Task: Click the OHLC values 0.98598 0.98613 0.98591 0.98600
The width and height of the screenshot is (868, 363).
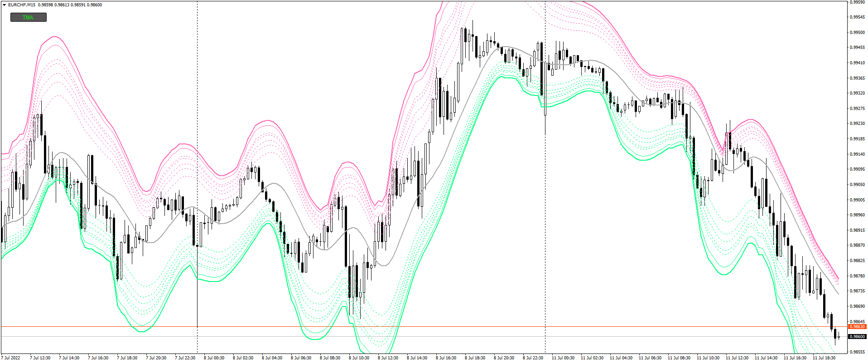Action: [x=70, y=5]
